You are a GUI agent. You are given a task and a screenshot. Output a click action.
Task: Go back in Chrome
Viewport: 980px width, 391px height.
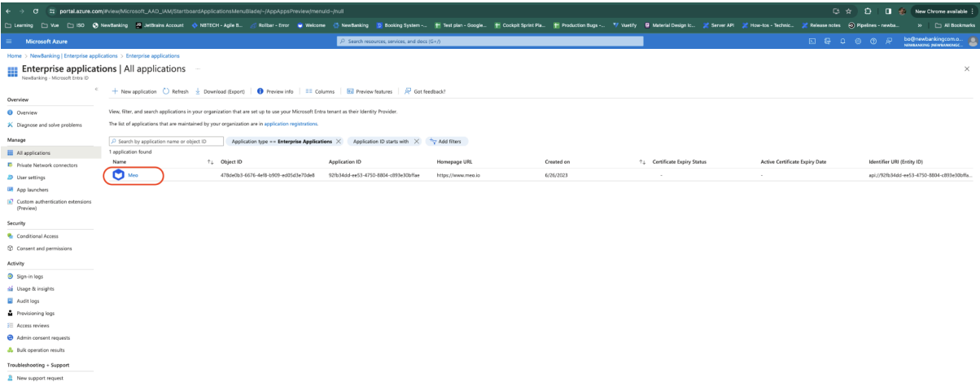pyautogui.click(x=7, y=12)
